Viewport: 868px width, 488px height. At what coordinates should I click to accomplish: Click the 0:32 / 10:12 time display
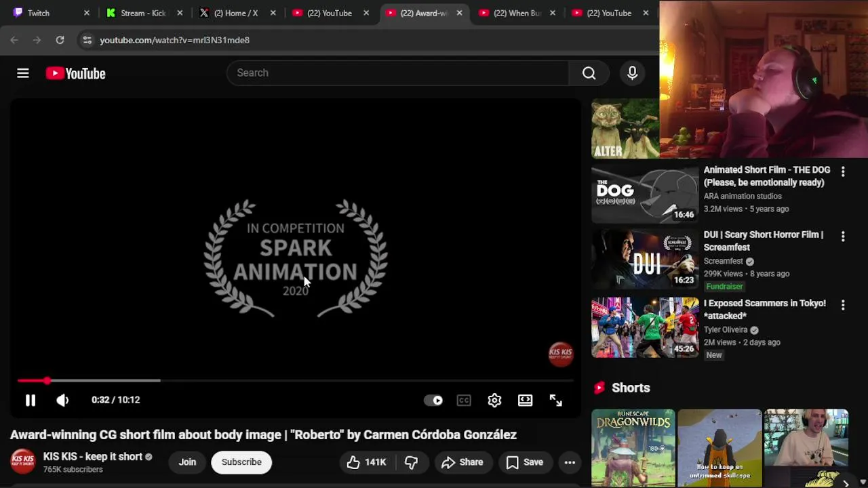pyautogui.click(x=116, y=400)
